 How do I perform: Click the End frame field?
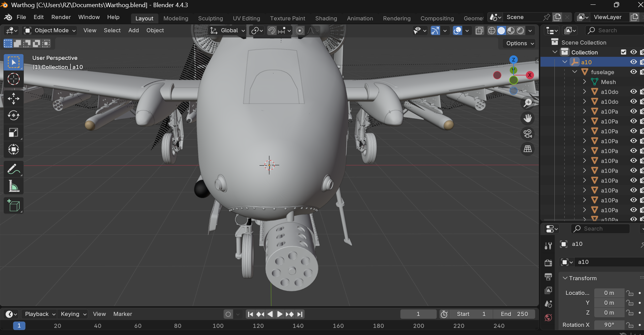point(514,314)
